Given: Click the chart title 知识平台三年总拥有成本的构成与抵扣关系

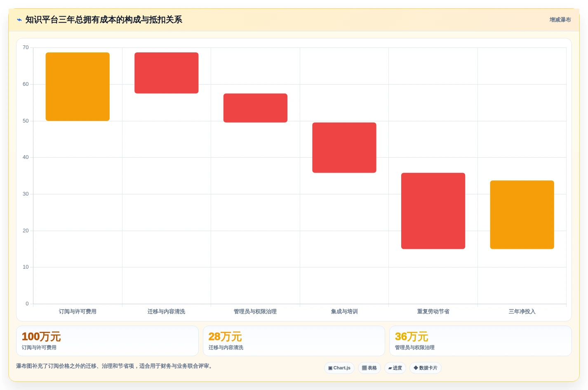Looking at the screenshot, I should pyautogui.click(x=104, y=20).
